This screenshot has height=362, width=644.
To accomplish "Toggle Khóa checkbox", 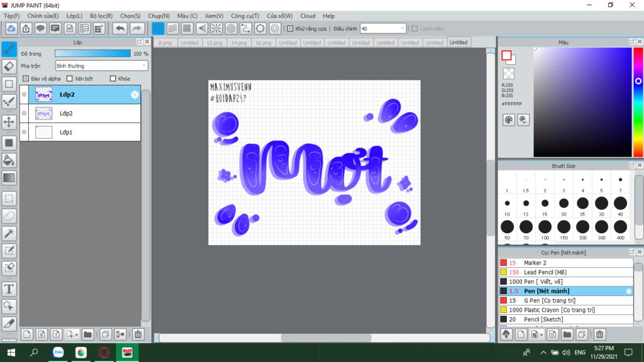I will [113, 79].
